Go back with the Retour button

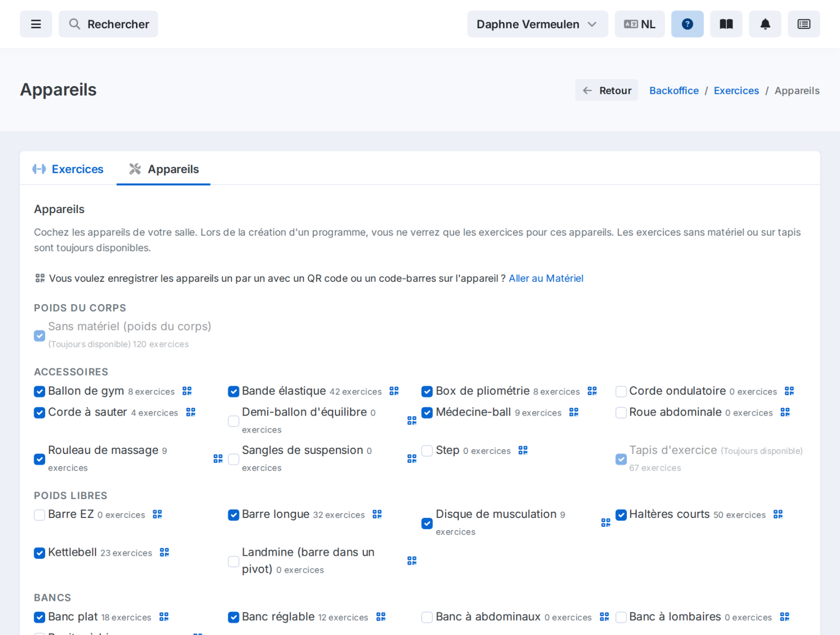pos(607,90)
